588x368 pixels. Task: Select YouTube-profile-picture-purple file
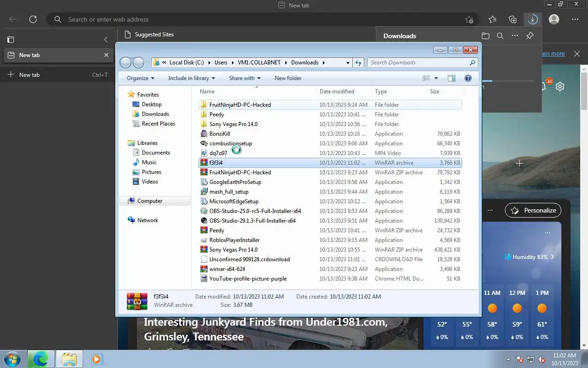tap(330, 279)
